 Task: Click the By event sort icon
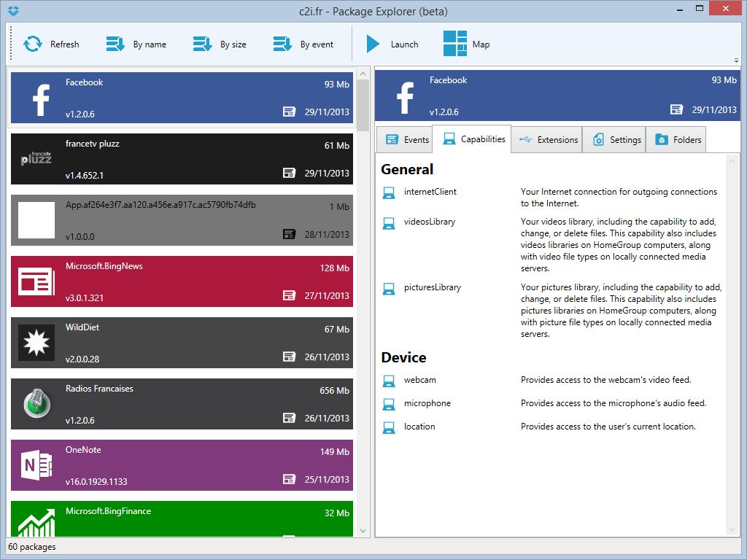[282, 44]
